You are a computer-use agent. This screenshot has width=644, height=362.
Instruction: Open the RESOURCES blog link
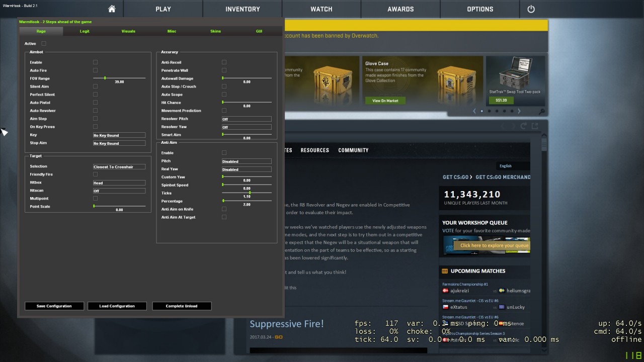pyautogui.click(x=315, y=150)
